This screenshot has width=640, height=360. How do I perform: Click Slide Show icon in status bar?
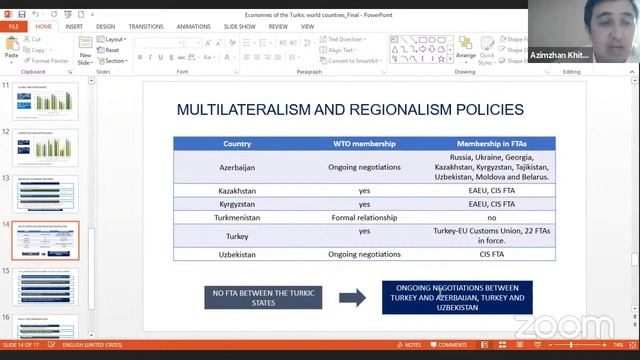[538, 345]
